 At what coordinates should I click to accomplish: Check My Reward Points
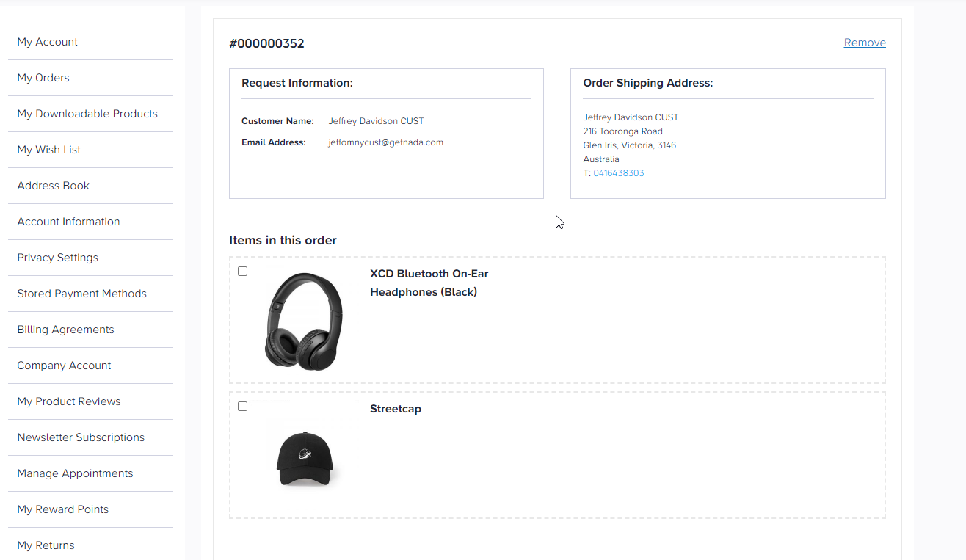click(x=63, y=509)
